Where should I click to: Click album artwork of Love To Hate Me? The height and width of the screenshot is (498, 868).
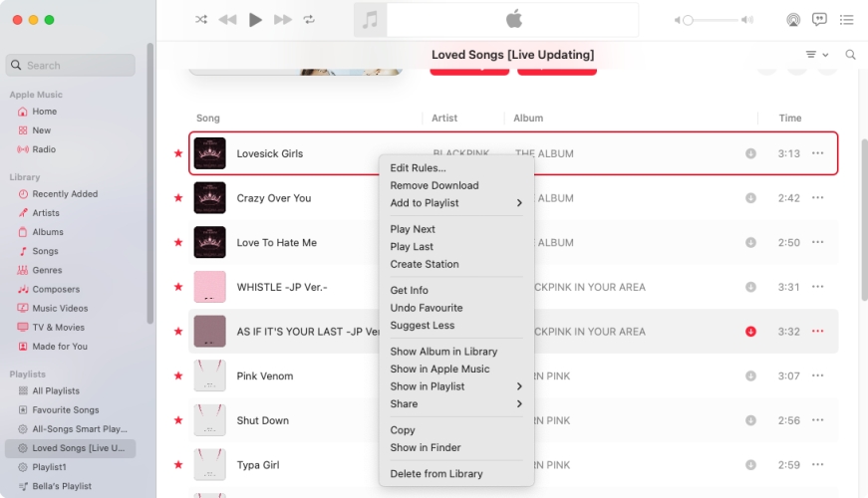point(210,242)
